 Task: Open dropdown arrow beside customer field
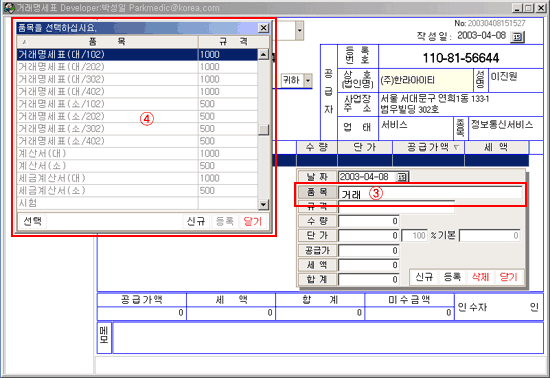point(299,31)
